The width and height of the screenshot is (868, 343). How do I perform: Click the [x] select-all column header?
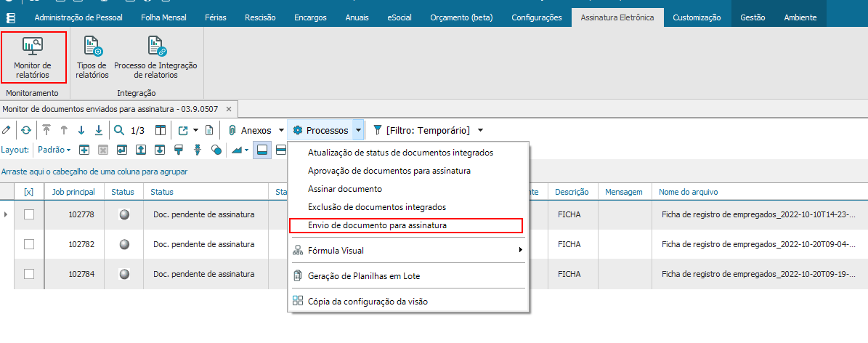tap(29, 192)
